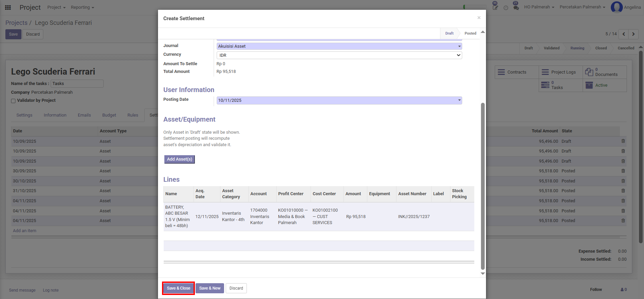Open the activities clock icon
This screenshot has width=644, height=299.
[x=506, y=8]
